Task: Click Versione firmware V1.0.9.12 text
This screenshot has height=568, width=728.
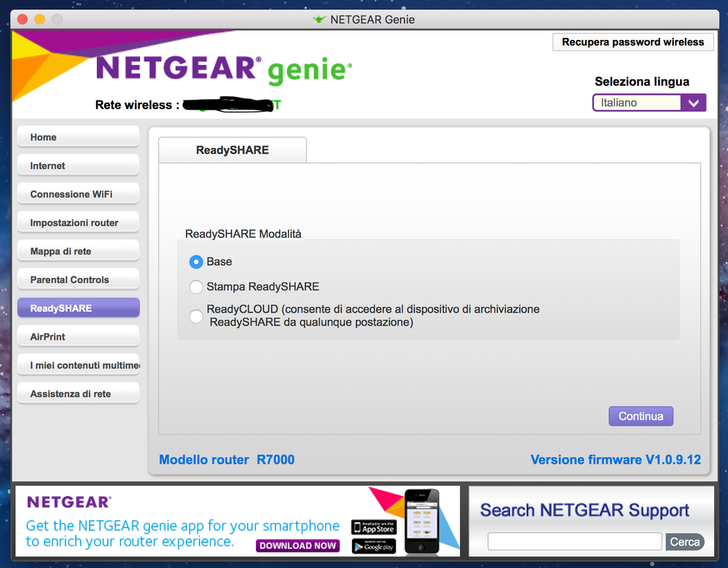Action: 616,459
